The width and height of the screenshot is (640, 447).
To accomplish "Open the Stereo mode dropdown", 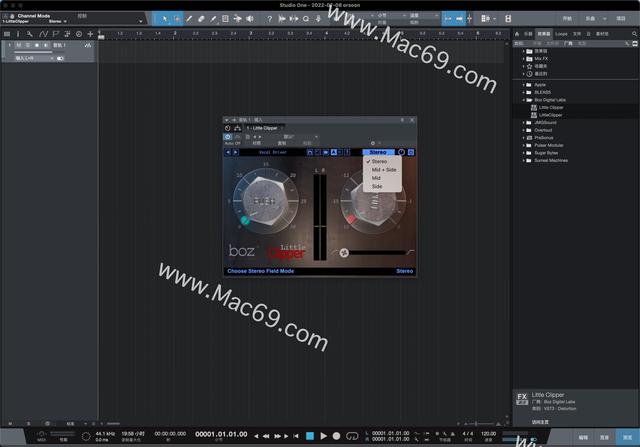I will pos(379,152).
